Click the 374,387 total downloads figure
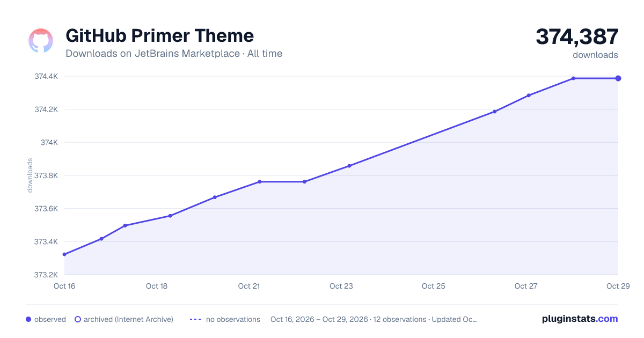Viewport: 644px width, 338px height. coord(577,36)
